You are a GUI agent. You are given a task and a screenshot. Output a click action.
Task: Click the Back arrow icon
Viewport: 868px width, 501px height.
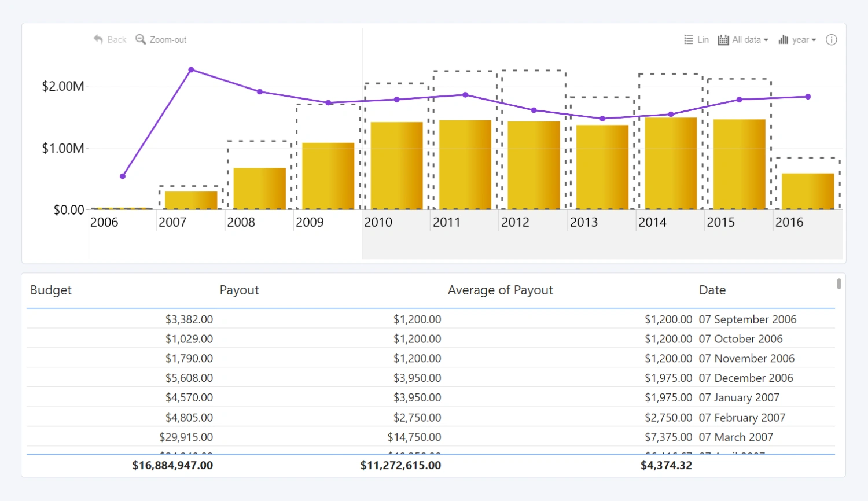[x=98, y=39]
